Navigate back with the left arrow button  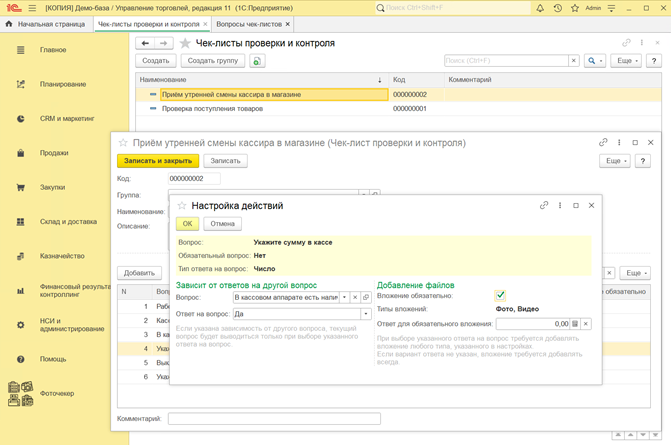(145, 44)
